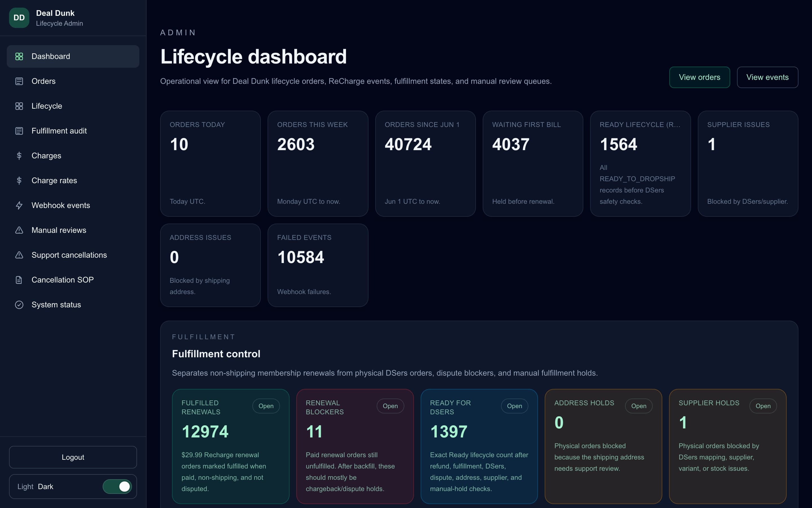Click the warning triangle Manual reviews icon
The height and width of the screenshot is (508, 812).
click(x=19, y=231)
